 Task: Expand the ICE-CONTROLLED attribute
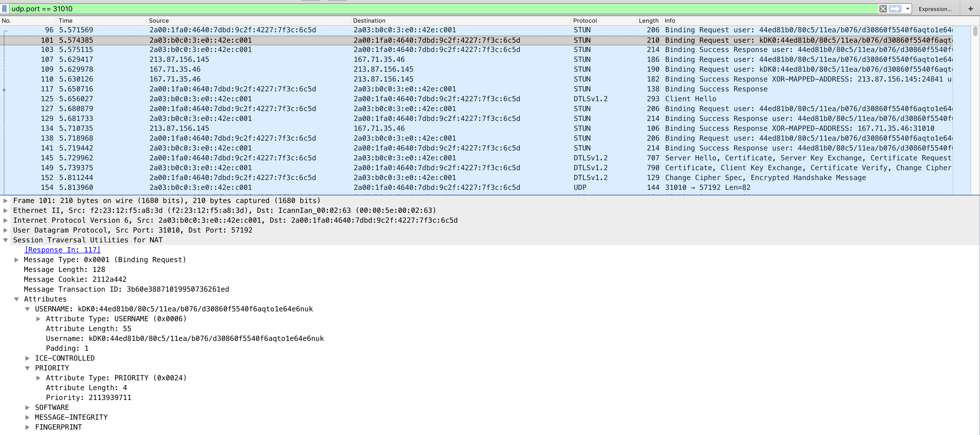tap(27, 358)
